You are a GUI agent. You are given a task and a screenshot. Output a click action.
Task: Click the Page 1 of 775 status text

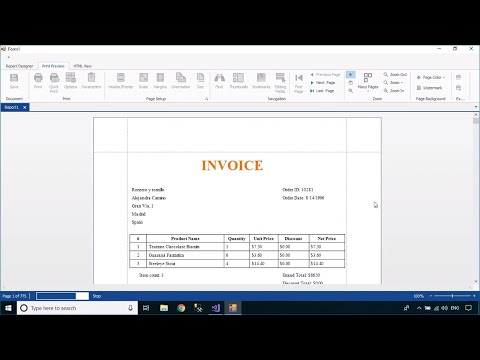14,296
